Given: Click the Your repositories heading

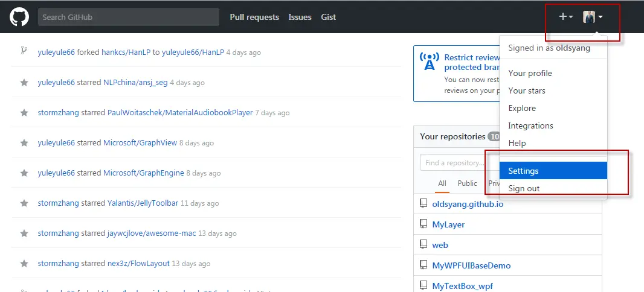Looking at the screenshot, I should point(452,136).
